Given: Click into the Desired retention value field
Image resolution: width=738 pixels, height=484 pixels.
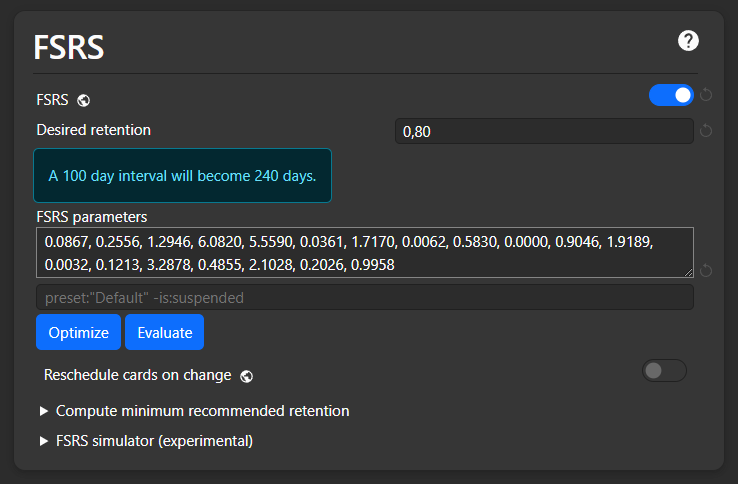Looking at the screenshot, I should (x=543, y=131).
